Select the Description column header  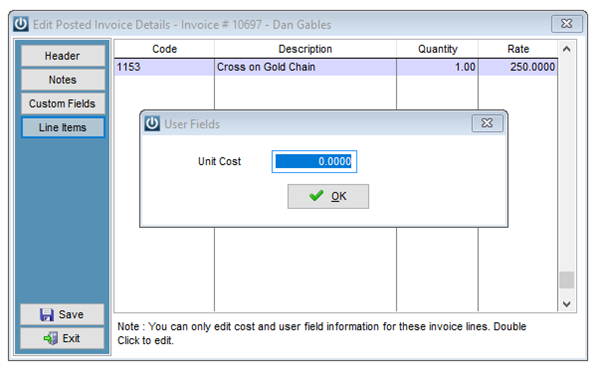[x=305, y=49]
